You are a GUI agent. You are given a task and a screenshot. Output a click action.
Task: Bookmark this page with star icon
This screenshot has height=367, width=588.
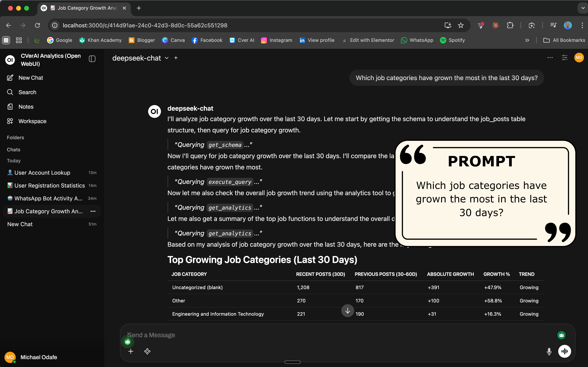[461, 25]
